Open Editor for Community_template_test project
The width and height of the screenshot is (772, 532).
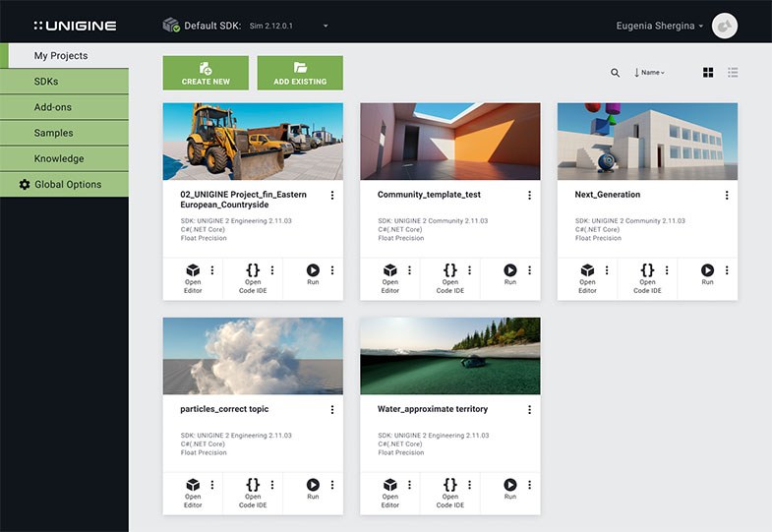[390, 275]
